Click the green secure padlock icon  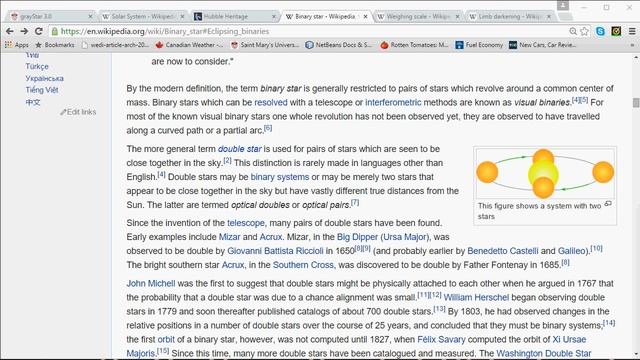55,31
